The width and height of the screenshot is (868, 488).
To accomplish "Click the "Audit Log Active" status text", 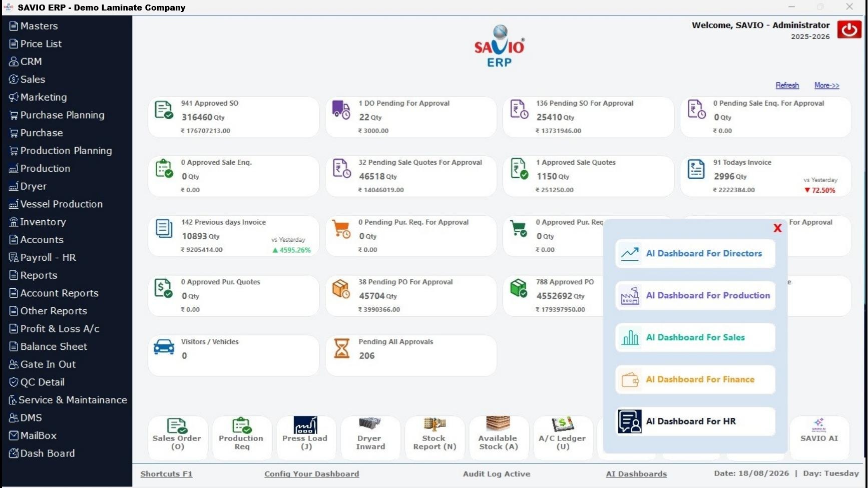I will (497, 474).
